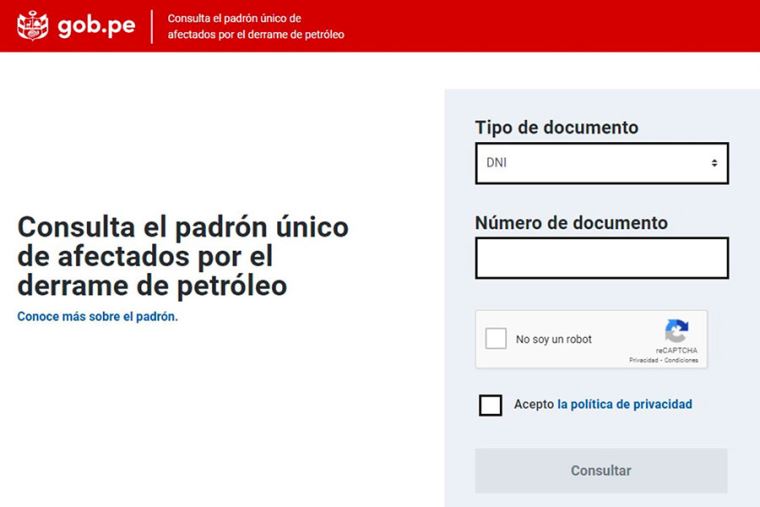Click the small "reCAPTCHA" text under the logo
The image size is (760, 507).
coord(677,350)
